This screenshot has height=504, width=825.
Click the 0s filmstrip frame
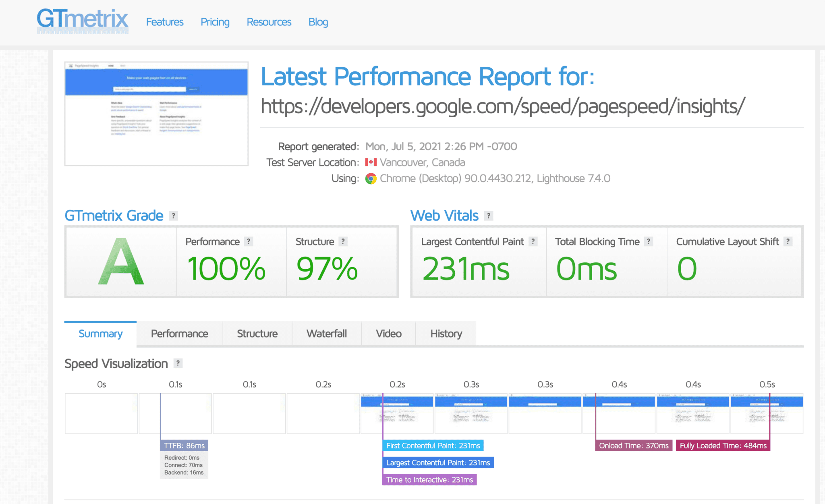tap(101, 413)
